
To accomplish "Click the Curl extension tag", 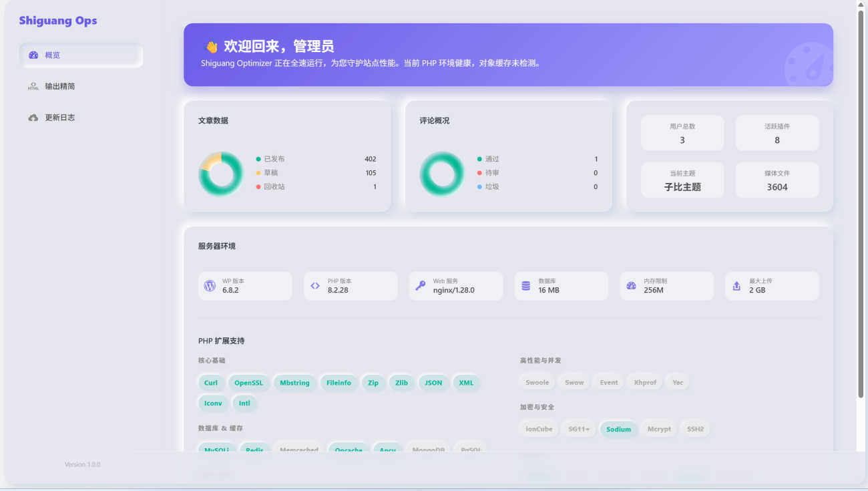I will pos(211,383).
